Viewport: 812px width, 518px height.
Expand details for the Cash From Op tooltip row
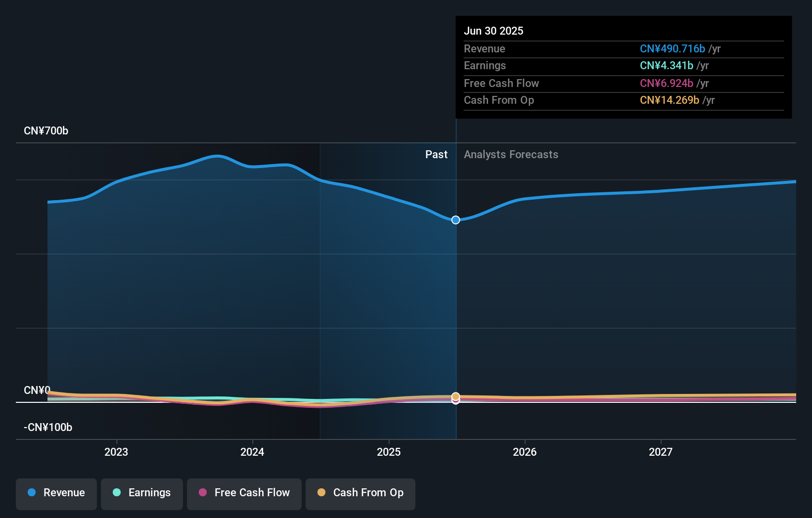point(499,100)
